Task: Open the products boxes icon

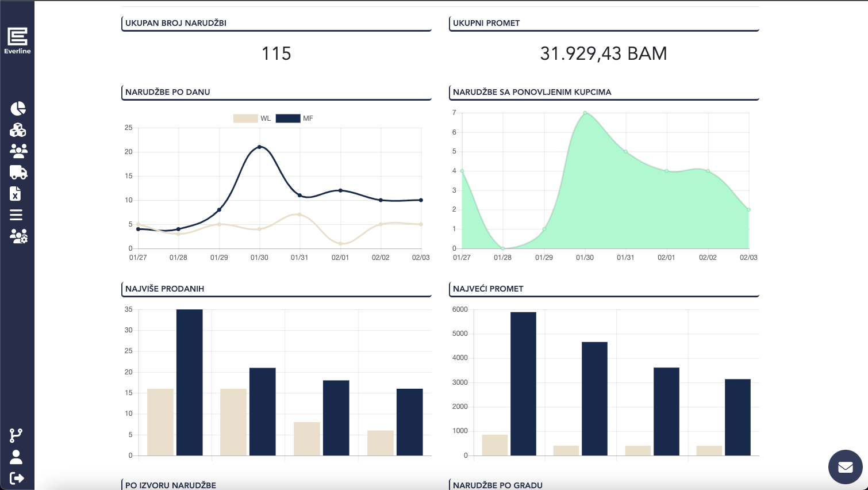Action: pos(18,130)
